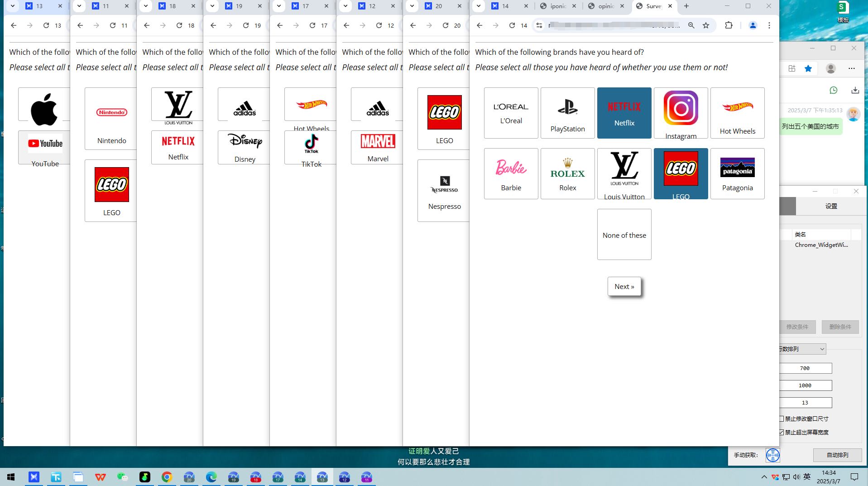This screenshot has height=486, width=868.
Task: Select the Patagonia brand tile
Action: pos(737,173)
